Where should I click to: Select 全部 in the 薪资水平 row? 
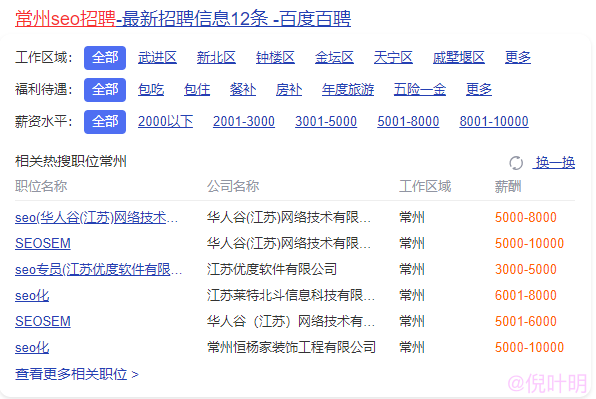pyautogui.click(x=105, y=122)
